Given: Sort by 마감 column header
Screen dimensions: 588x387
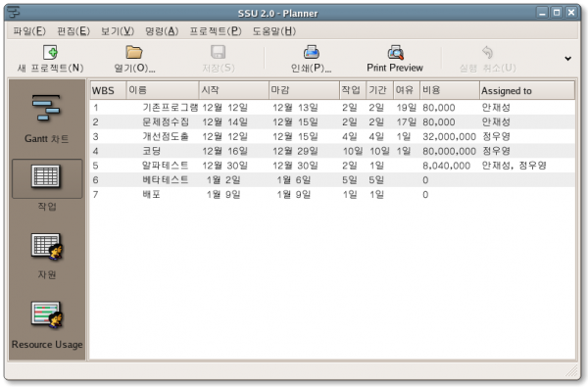Looking at the screenshot, I should click(304, 90).
